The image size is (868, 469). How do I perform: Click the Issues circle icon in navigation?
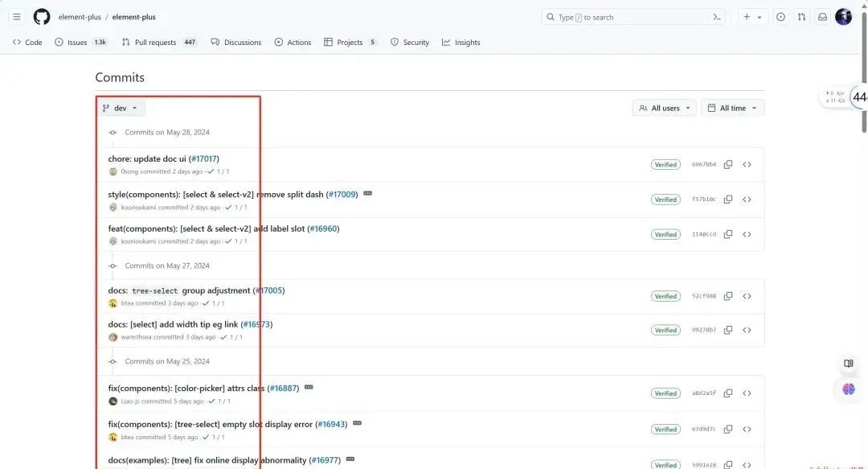58,42
